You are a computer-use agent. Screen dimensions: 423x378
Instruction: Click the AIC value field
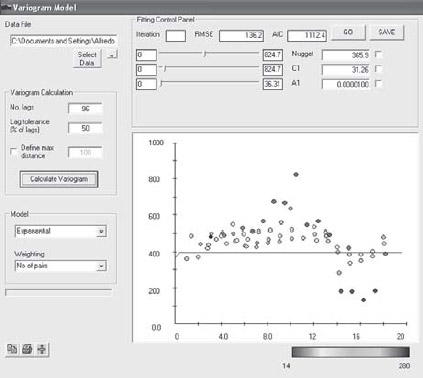coord(307,36)
